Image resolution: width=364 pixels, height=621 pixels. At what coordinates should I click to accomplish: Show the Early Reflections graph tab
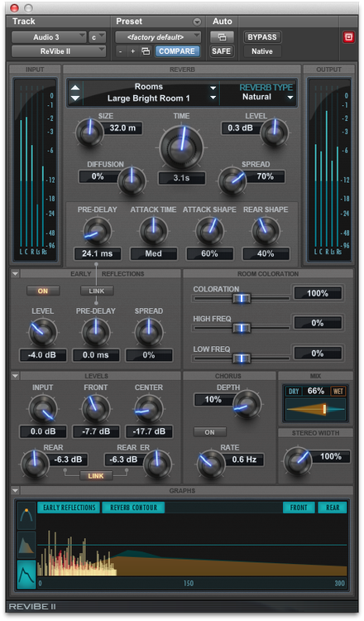coord(69,508)
